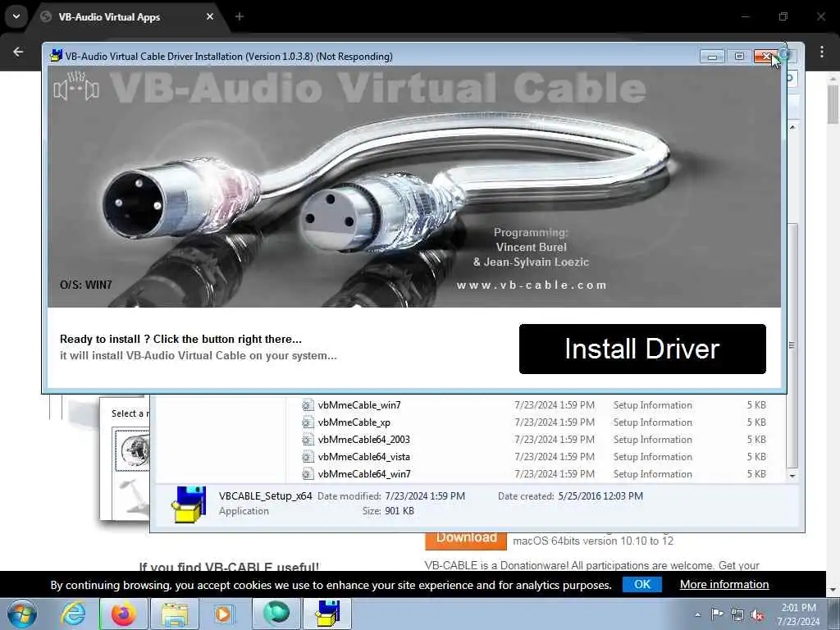Screen dimensions: 840x630
Task: Launch Internet Explorer from the taskbar
Action: click(73, 614)
